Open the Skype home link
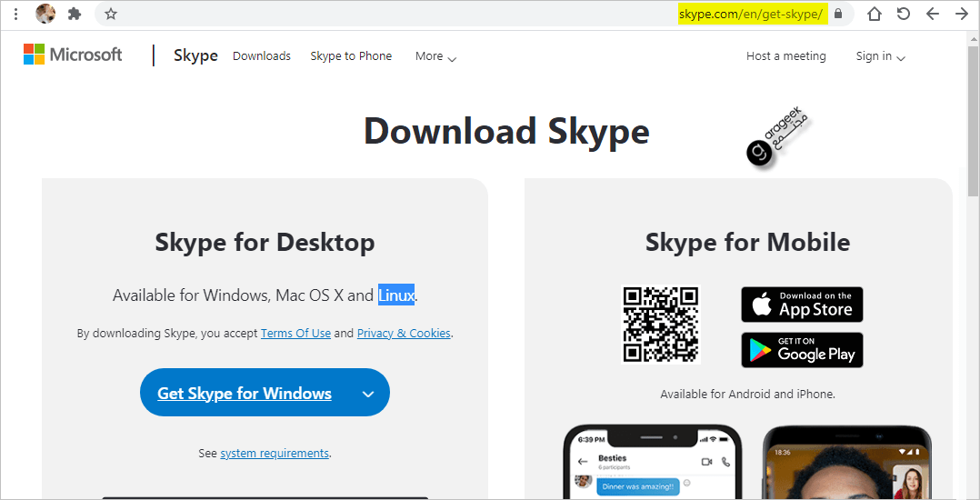Screen dimensions: 980x500 [x=195, y=55]
